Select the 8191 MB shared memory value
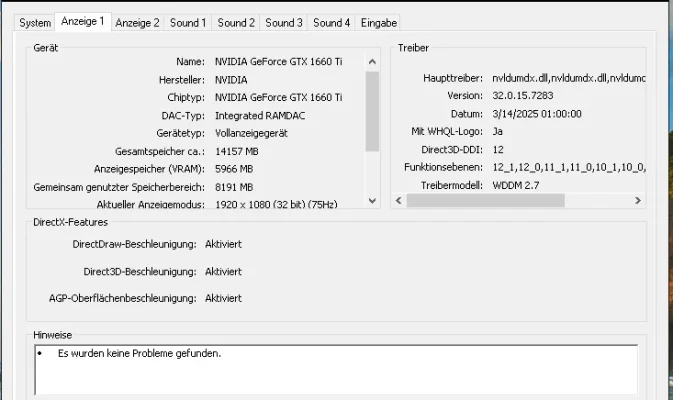Screen dimensions: 673x400 (x=234, y=188)
